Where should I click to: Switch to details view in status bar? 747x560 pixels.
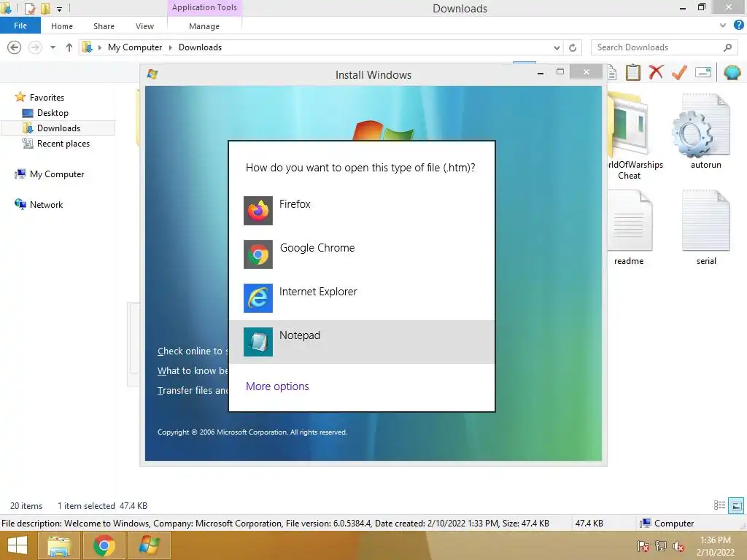(719, 505)
